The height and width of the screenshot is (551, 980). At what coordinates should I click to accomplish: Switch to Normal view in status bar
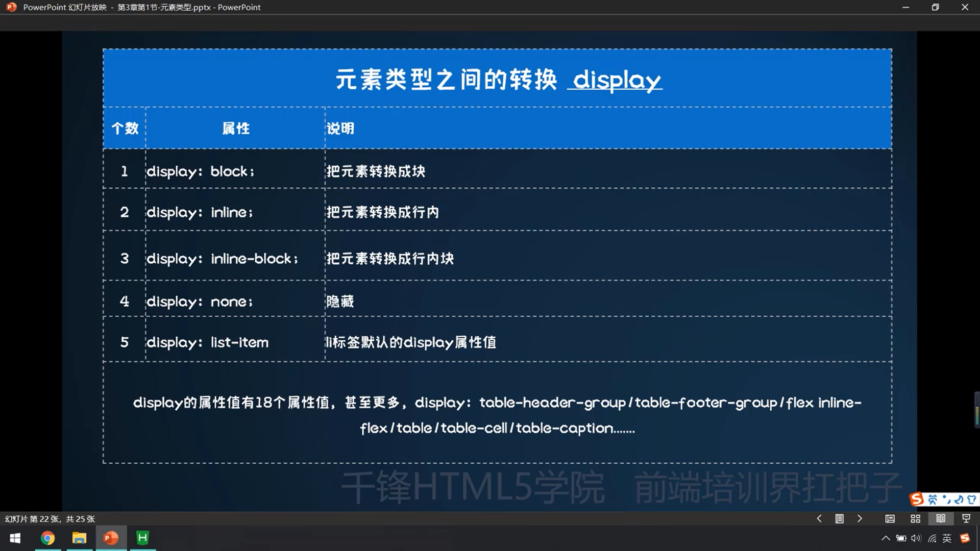coord(890,518)
